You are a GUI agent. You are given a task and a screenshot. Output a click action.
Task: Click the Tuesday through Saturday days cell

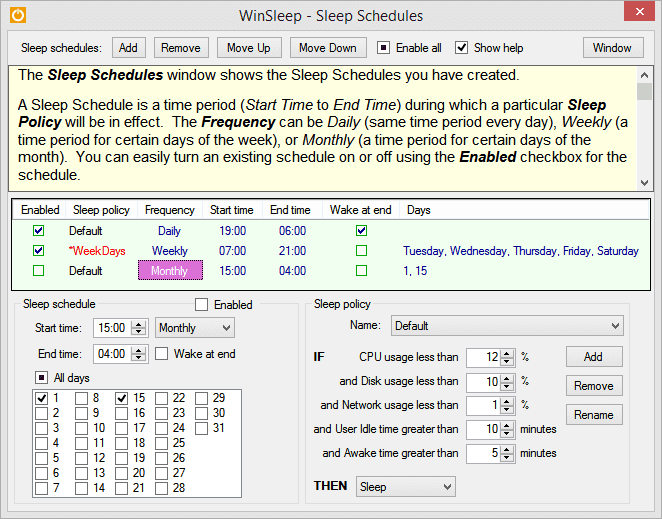click(521, 251)
